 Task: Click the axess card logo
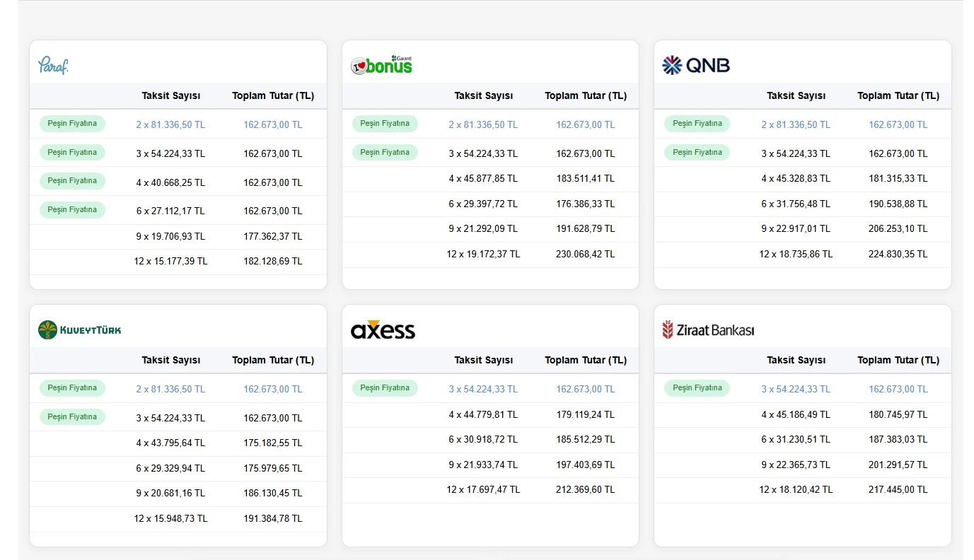[383, 330]
